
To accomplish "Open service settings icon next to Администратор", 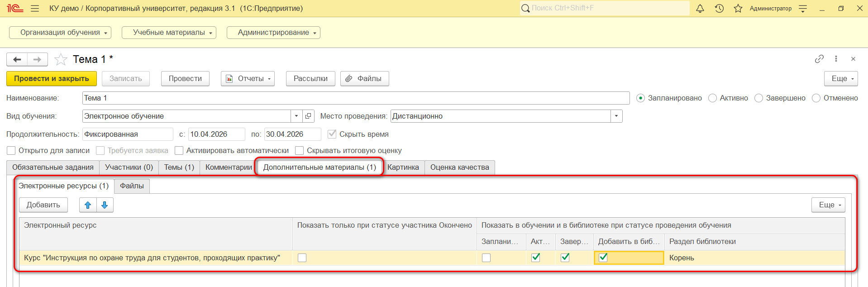I will [x=803, y=8].
